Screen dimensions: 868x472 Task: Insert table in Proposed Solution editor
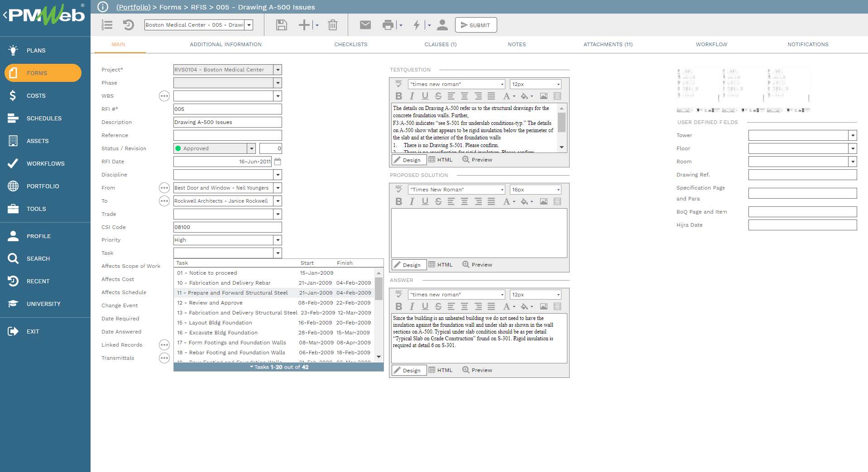coord(557,201)
